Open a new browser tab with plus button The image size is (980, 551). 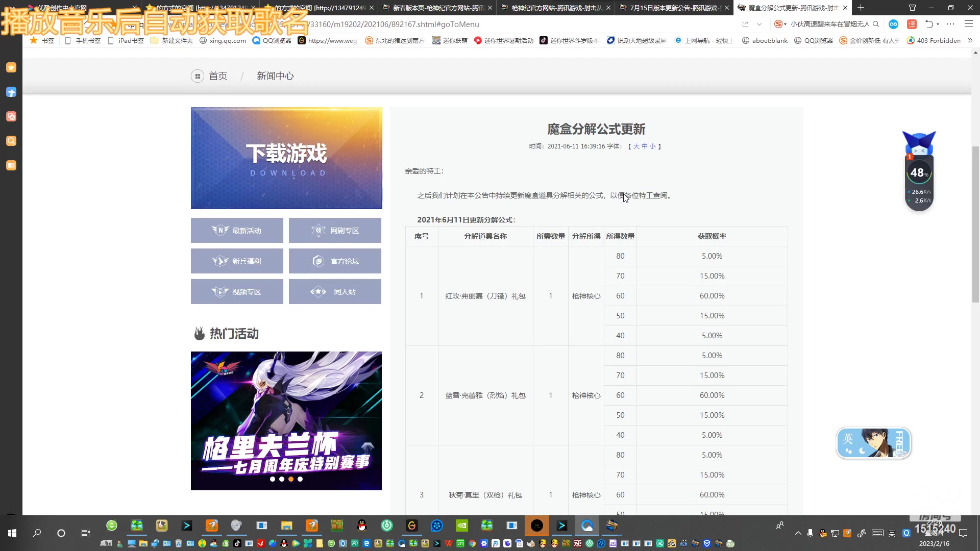coord(861,8)
